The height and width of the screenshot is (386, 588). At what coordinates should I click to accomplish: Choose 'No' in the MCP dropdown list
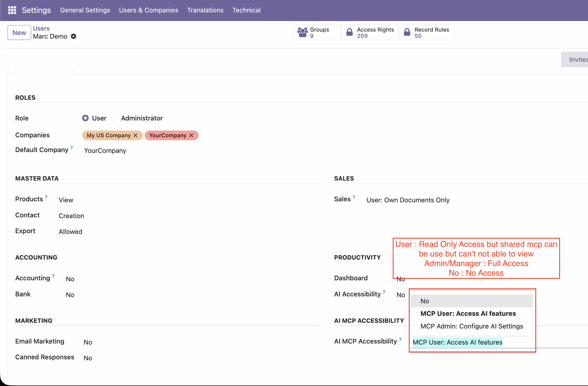pyautogui.click(x=472, y=301)
